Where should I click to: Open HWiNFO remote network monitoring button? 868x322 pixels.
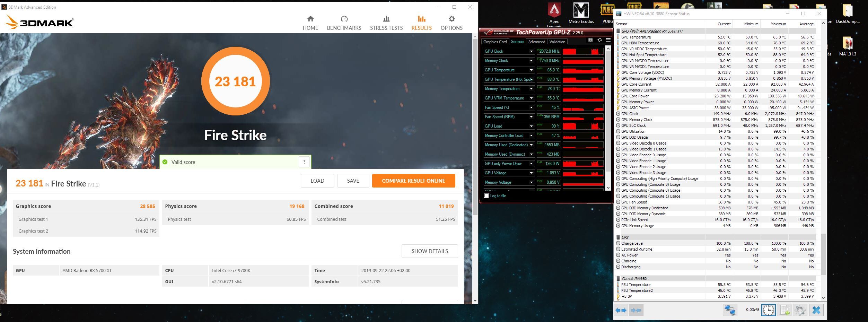(x=729, y=310)
